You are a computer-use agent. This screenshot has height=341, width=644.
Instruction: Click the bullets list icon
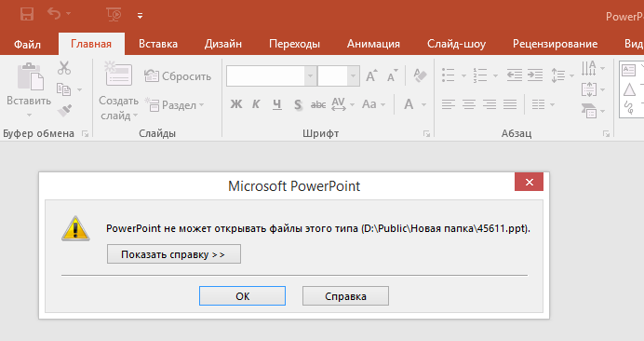448,75
